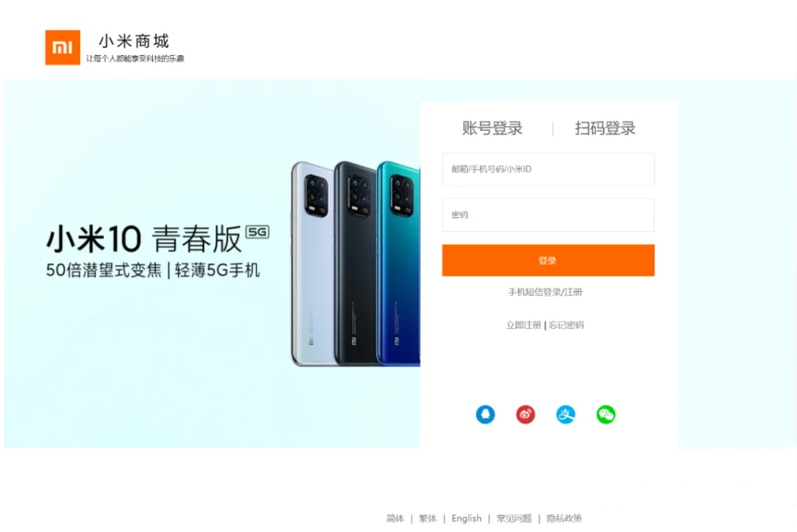
Task: Click the orange 登录 button
Action: (x=548, y=260)
